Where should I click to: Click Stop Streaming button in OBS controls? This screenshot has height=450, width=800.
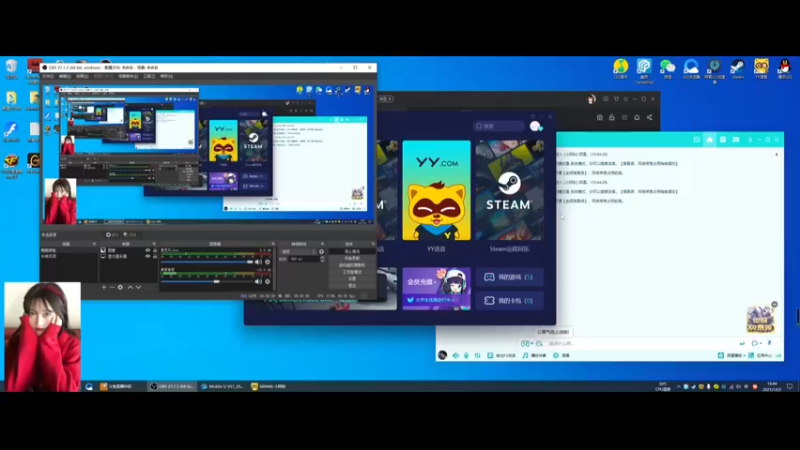pyautogui.click(x=352, y=252)
